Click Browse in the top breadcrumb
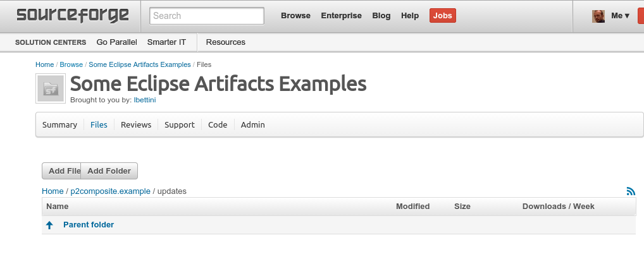 71,64
